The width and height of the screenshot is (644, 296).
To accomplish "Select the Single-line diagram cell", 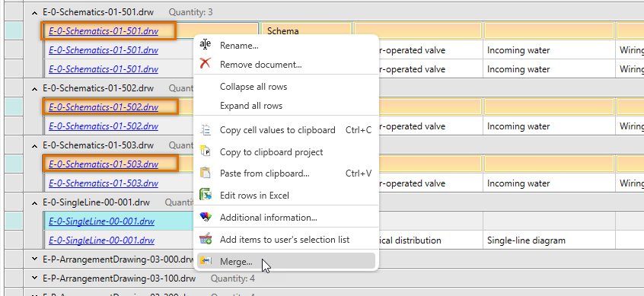I will tap(549, 240).
